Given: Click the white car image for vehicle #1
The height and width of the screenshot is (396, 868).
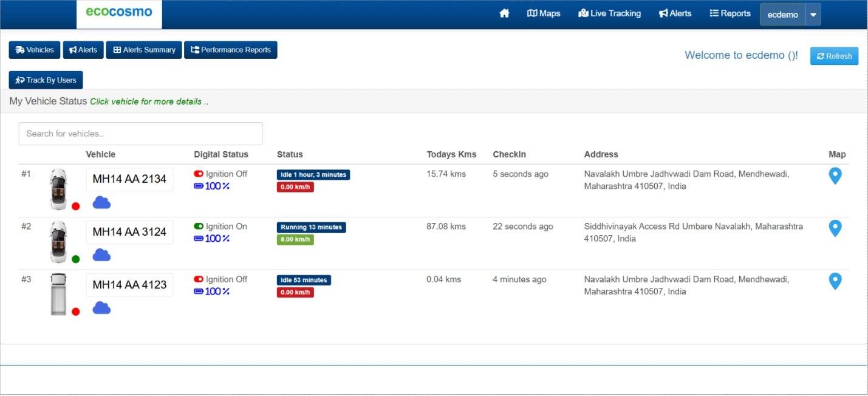Looking at the screenshot, I should [x=59, y=189].
